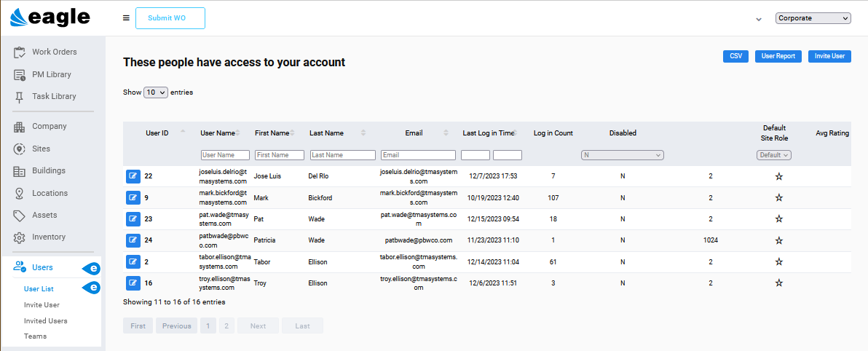Image resolution: width=868 pixels, height=351 pixels.
Task: Click star rating for Tabor Ellison
Action: tap(778, 261)
